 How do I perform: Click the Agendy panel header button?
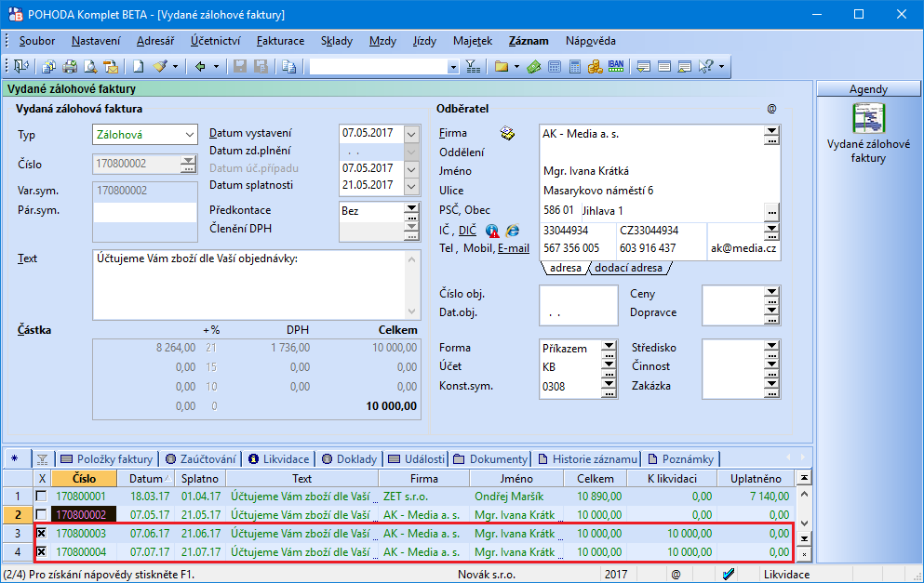[868, 89]
